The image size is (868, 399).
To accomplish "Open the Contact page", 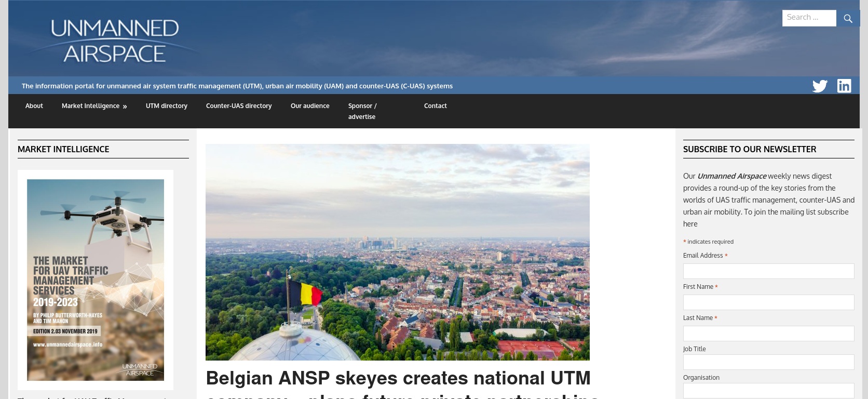I will coord(435,106).
